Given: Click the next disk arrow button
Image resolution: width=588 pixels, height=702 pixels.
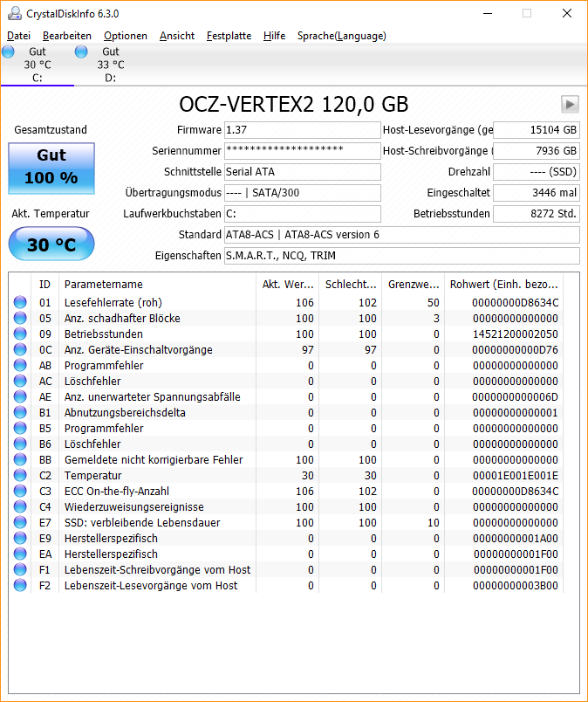Looking at the screenshot, I should click(x=570, y=104).
